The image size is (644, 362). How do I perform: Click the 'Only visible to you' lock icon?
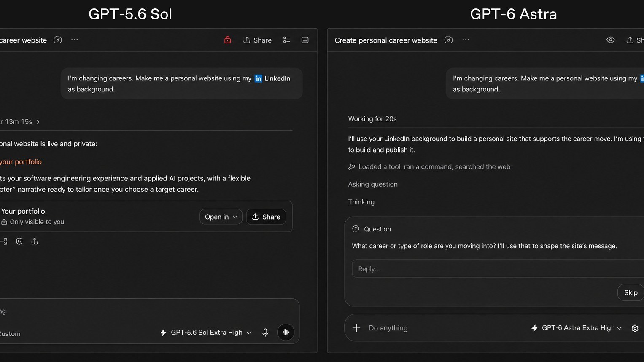4,222
